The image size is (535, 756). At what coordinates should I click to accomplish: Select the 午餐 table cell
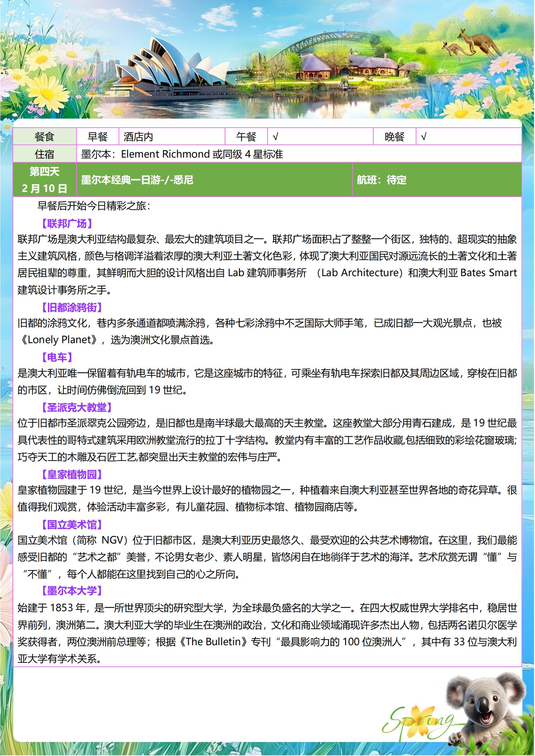[x=246, y=136]
